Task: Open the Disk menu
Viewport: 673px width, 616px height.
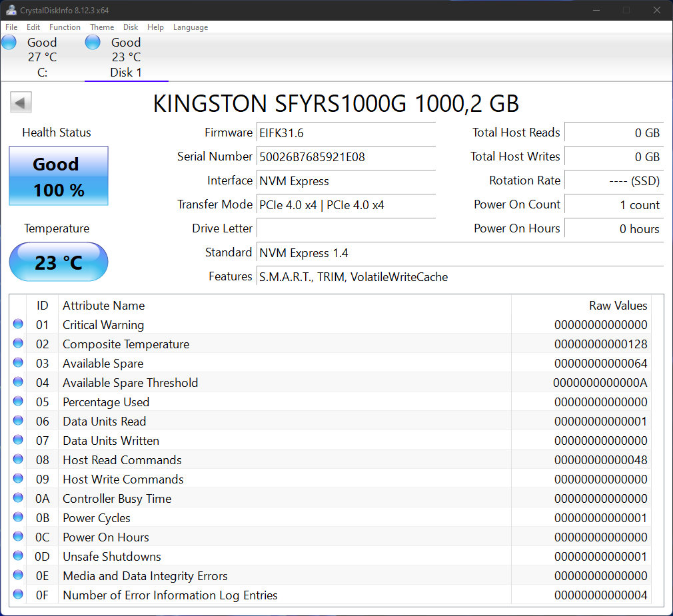Action: click(131, 27)
